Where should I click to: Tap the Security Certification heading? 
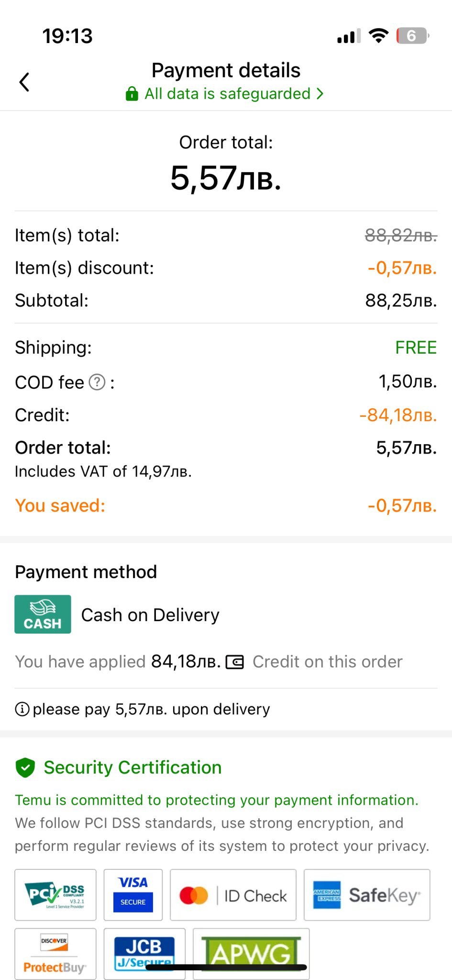[x=132, y=768]
